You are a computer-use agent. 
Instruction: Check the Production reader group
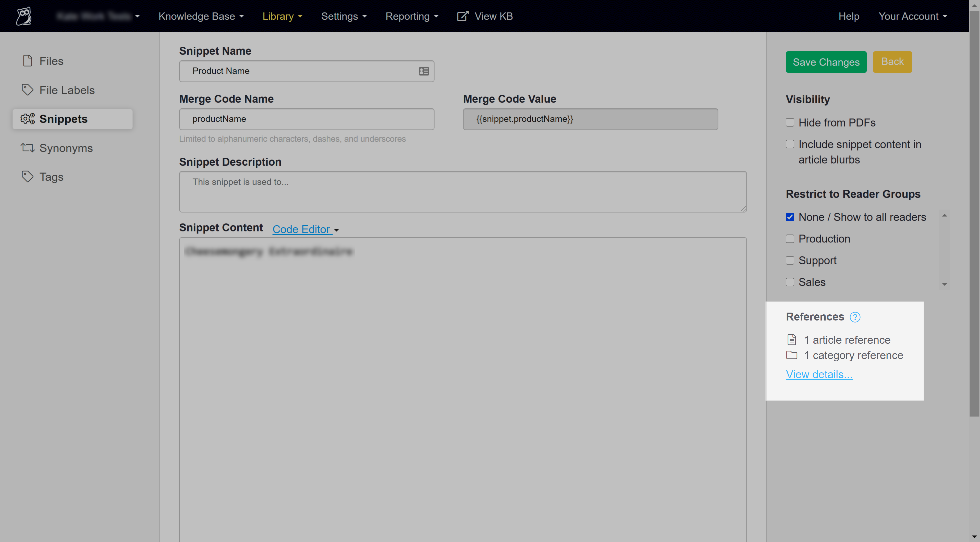coord(790,239)
